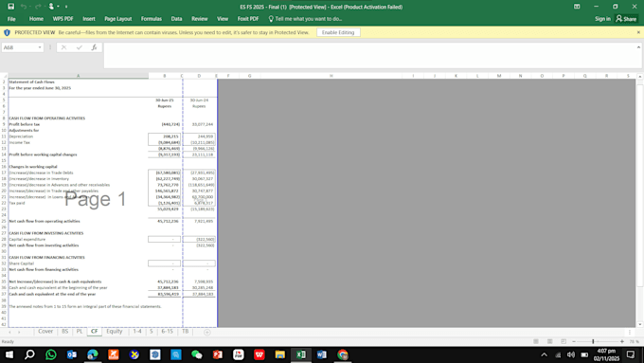This screenshot has width=644, height=363.
Task: Open WhatsApp from the taskbar
Action: tap(51, 354)
